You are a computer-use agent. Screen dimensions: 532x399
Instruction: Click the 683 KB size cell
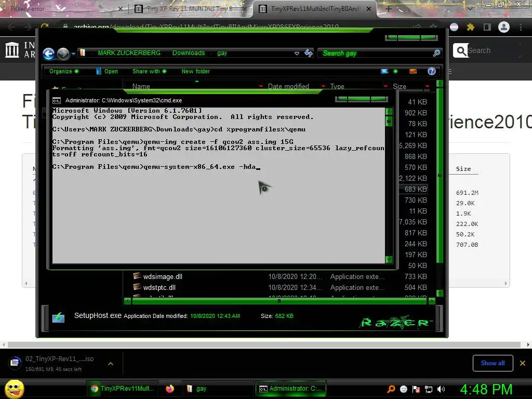[x=415, y=189]
